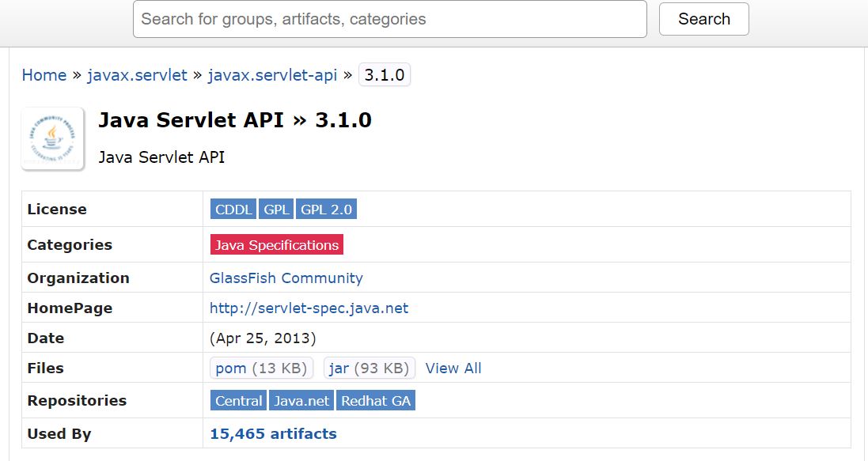Click the Java Community Process logo thumbnail
868x461 pixels.
coord(52,138)
